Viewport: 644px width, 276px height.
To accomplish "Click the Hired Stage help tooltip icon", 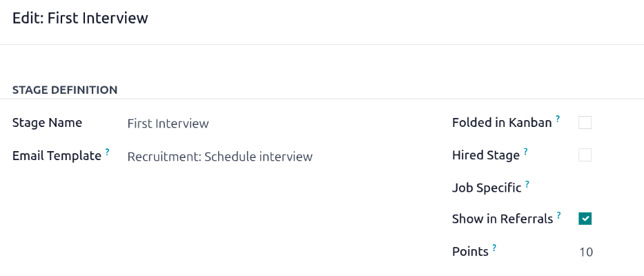I will (525, 151).
